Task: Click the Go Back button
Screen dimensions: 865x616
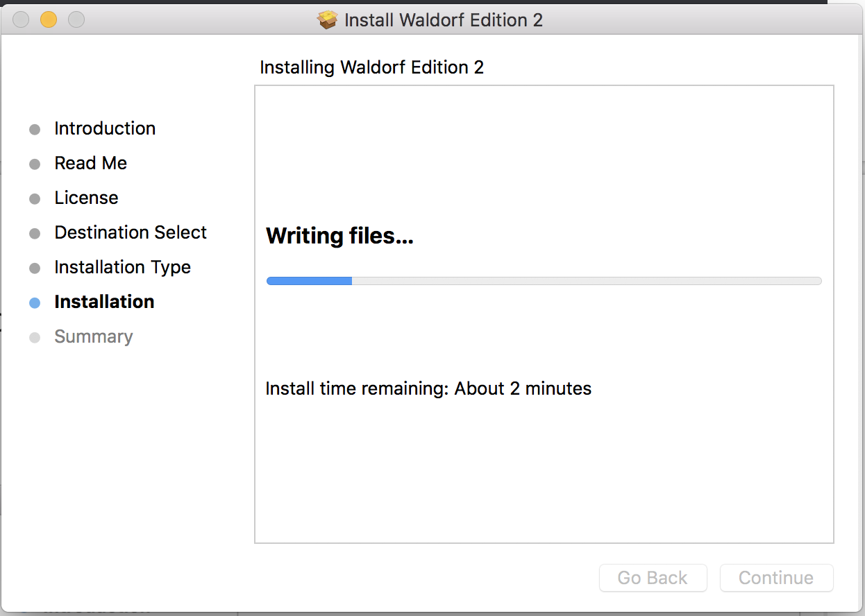Action: coord(653,578)
